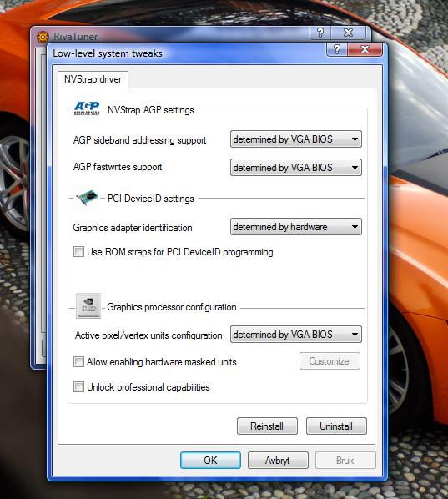Click the Uninstall button
The width and height of the screenshot is (448, 499).
(x=336, y=426)
